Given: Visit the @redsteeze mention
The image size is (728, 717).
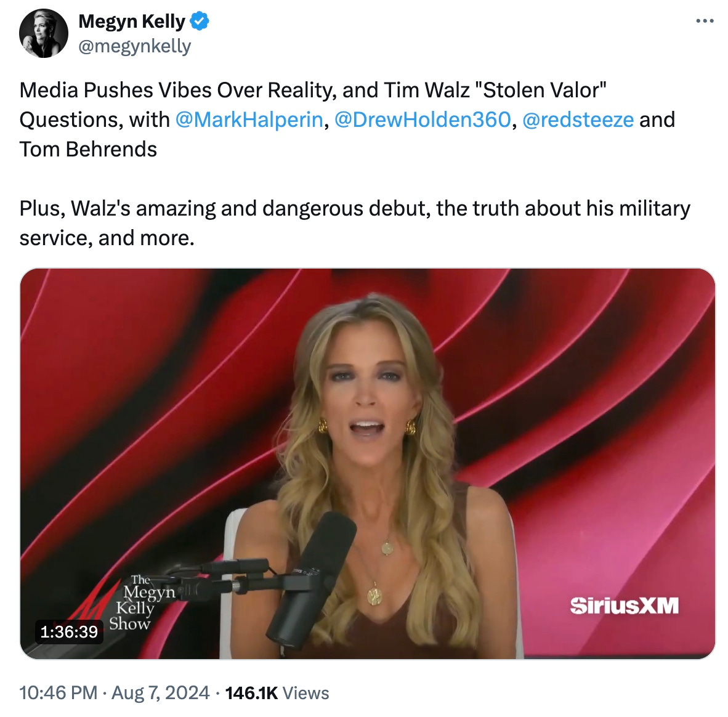Looking at the screenshot, I should click(578, 120).
